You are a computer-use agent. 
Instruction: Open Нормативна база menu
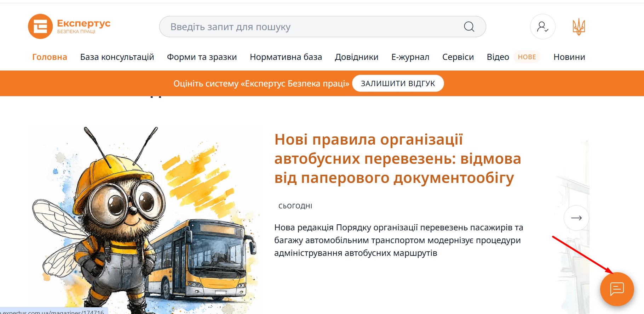point(286,57)
